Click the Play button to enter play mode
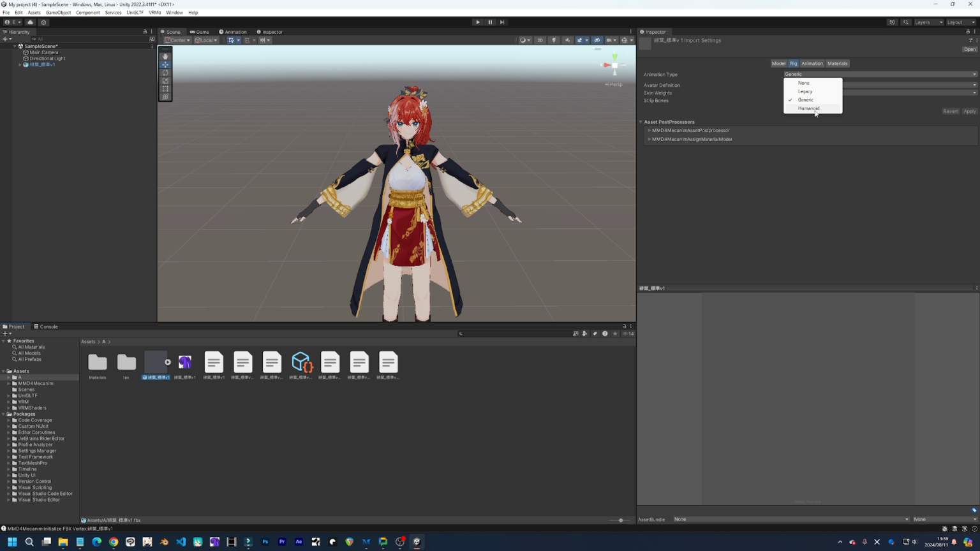This screenshot has width=980, height=551. click(x=478, y=22)
